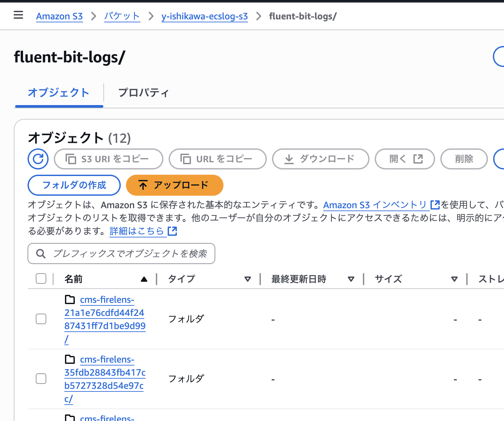Viewport: 504px width, 421px height.
Task: Go to バケット breadcrumb
Action: pyautogui.click(x=122, y=16)
